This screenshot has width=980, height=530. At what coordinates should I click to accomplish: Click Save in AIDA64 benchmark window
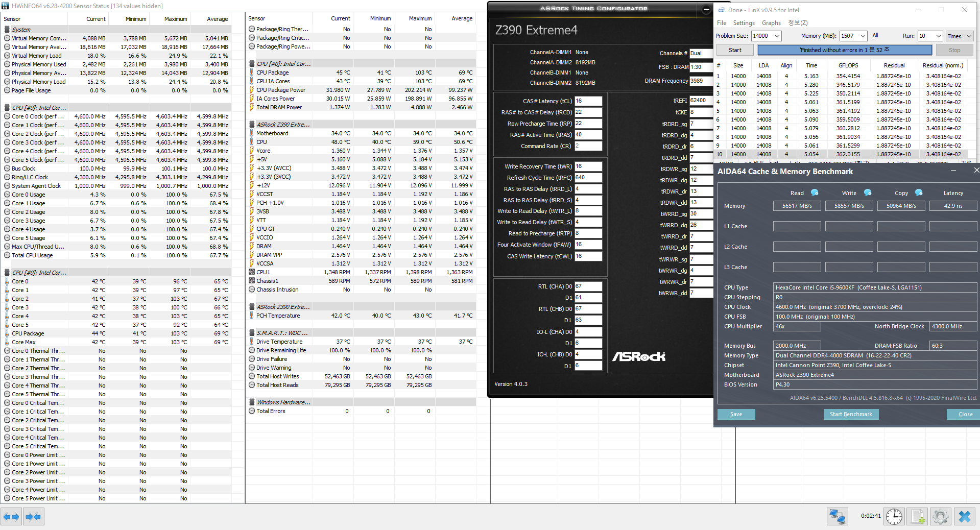736,414
